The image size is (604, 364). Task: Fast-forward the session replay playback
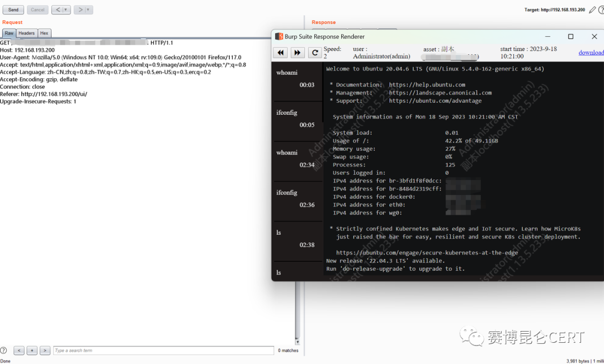click(298, 53)
